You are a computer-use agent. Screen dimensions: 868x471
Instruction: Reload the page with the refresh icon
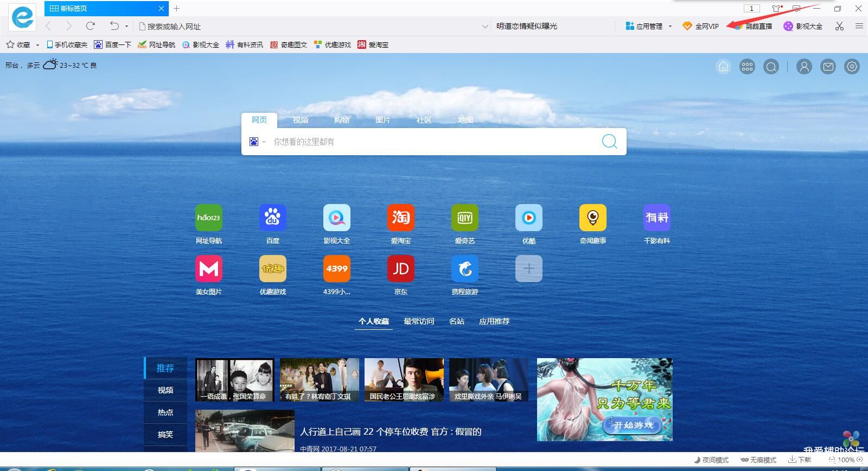(x=90, y=26)
